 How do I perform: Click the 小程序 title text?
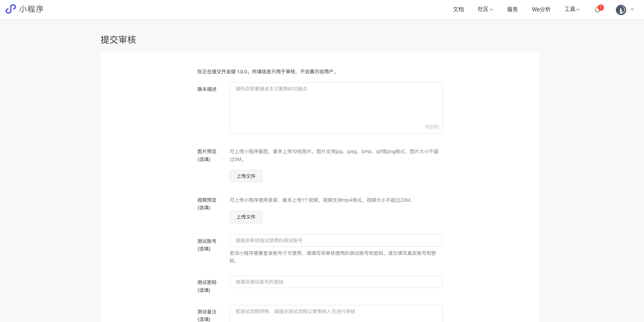(x=32, y=9)
